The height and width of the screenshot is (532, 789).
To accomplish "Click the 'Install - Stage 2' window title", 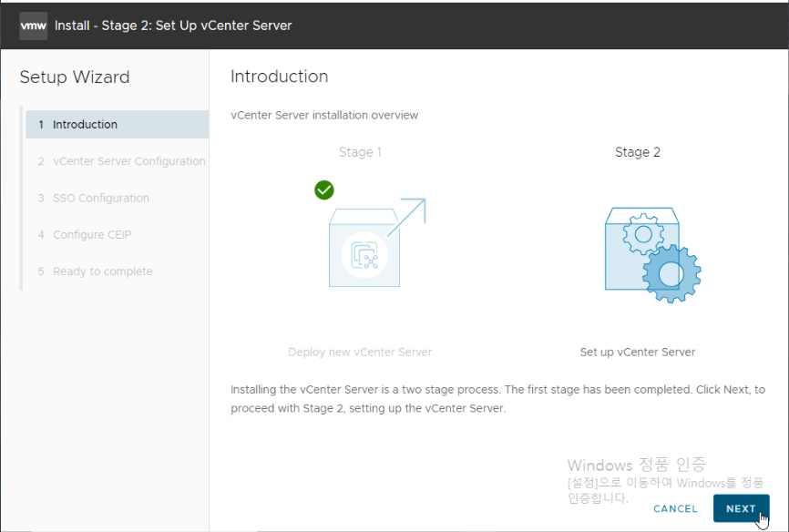I will point(173,26).
